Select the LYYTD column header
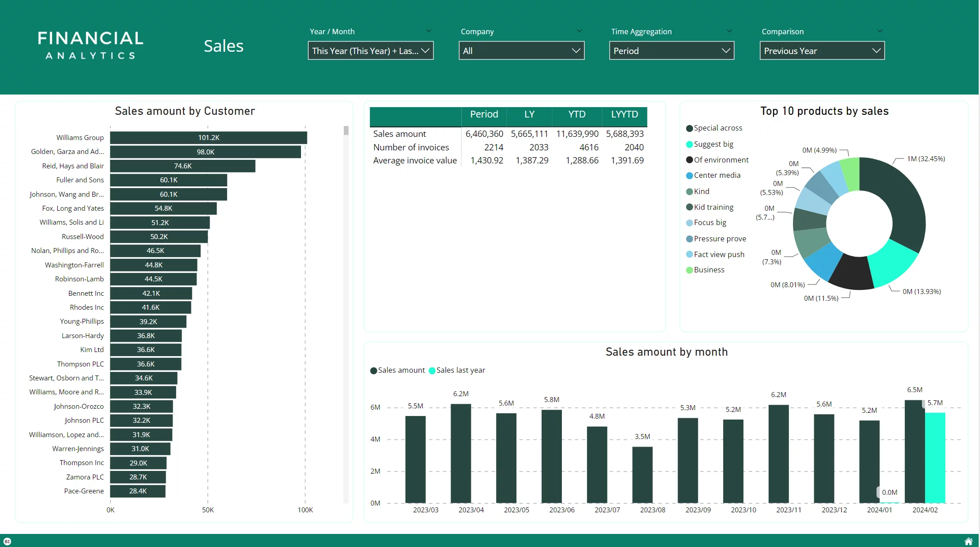 click(x=624, y=114)
